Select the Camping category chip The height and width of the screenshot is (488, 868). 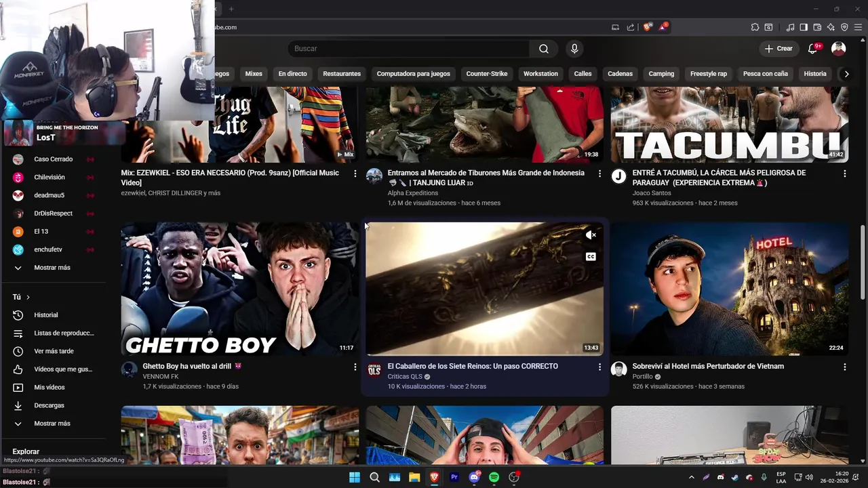[x=661, y=74]
